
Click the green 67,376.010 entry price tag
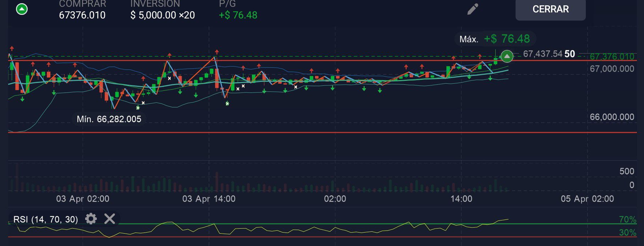(x=612, y=57)
